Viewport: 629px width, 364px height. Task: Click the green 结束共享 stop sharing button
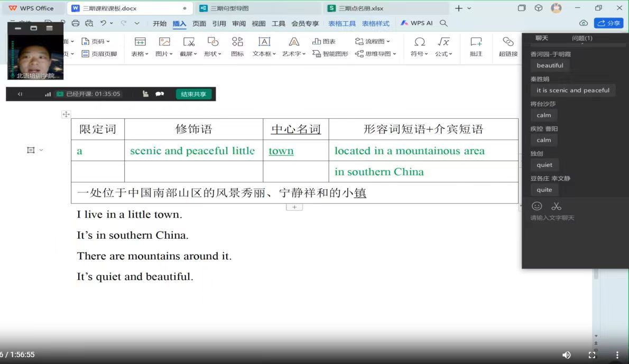tap(193, 94)
